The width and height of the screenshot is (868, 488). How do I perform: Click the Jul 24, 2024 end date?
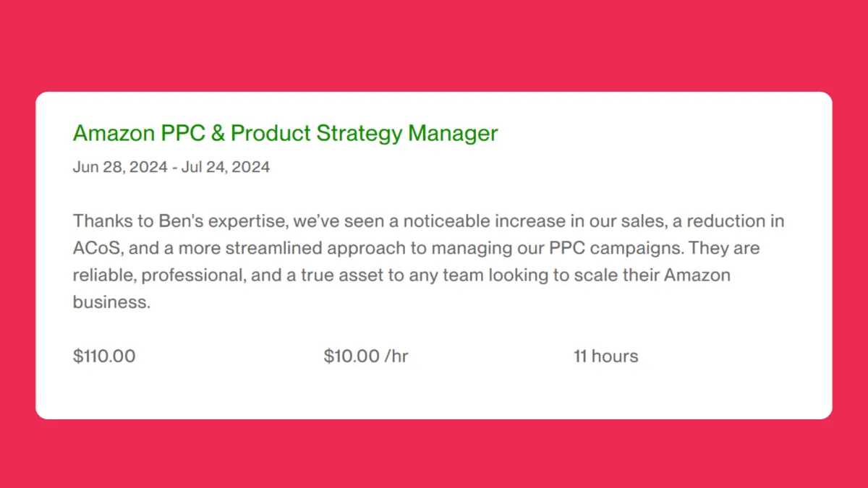[224, 168]
